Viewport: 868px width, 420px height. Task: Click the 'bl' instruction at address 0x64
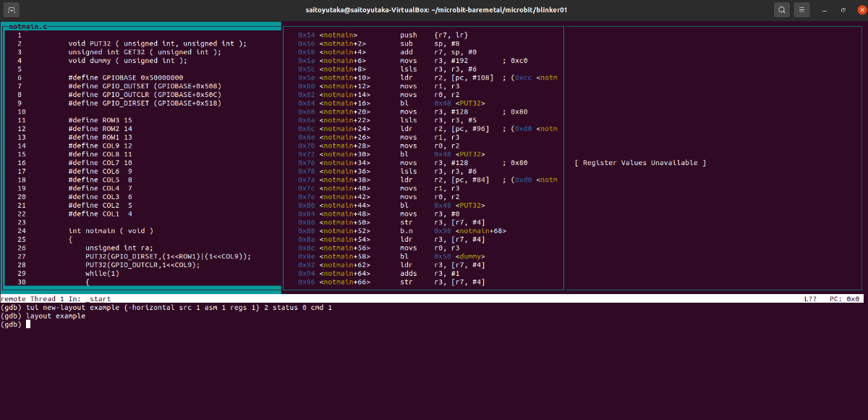click(x=391, y=103)
